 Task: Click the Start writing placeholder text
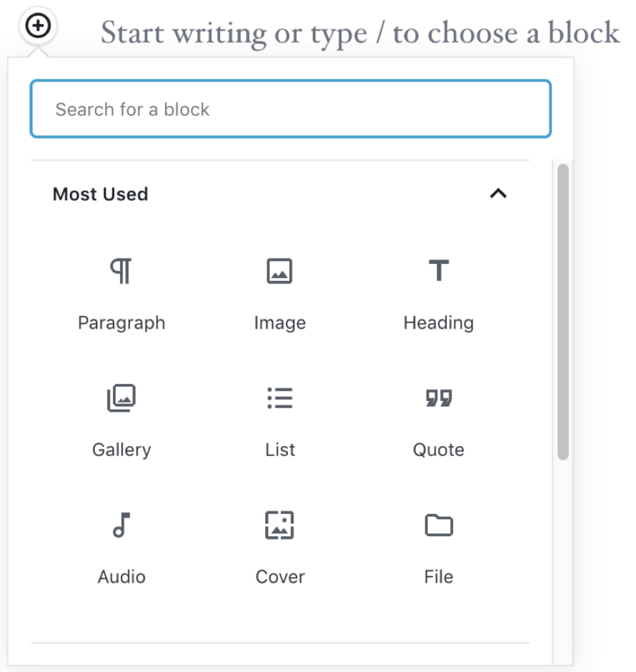tap(360, 32)
